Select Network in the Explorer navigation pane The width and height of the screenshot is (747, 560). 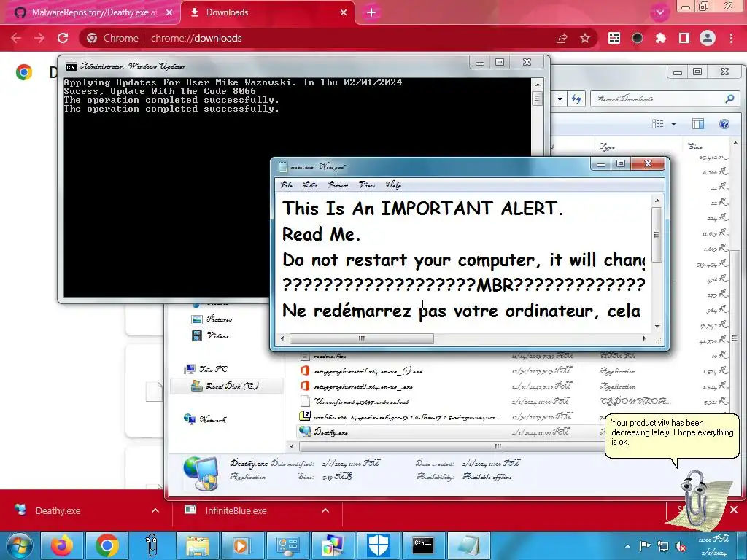[x=205, y=419]
